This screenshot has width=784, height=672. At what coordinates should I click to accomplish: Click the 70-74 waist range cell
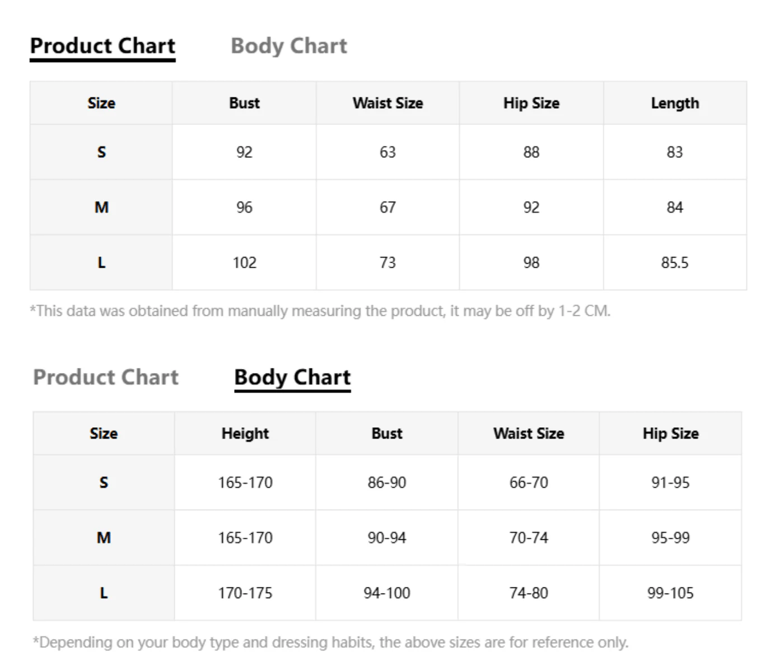[x=529, y=538]
